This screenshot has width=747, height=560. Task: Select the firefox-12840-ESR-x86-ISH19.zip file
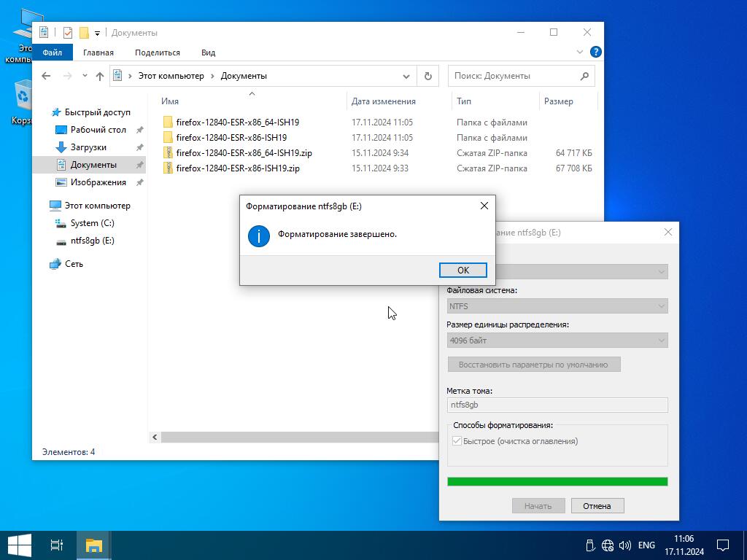[238, 168]
